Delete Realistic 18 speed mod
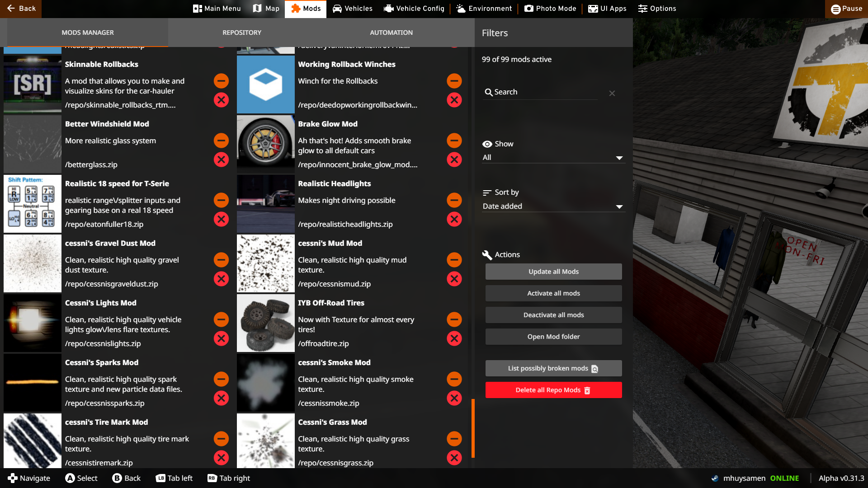Viewport: 868px width, 488px height. tap(221, 219)
